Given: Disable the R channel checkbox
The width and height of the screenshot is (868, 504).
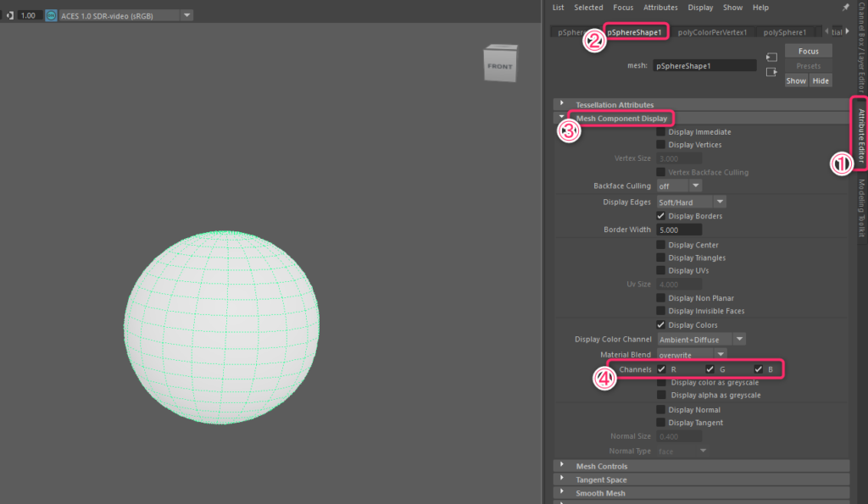Looking at the screenshot, I should point(661,369).
